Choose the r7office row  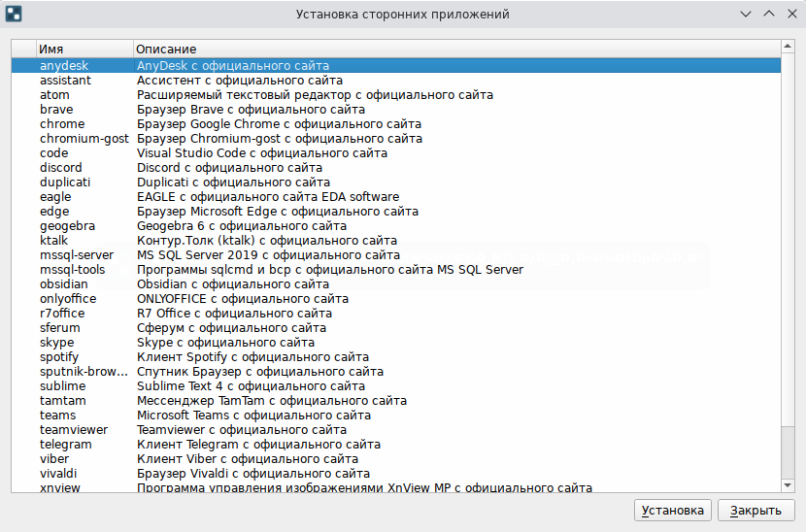(396, 313)
